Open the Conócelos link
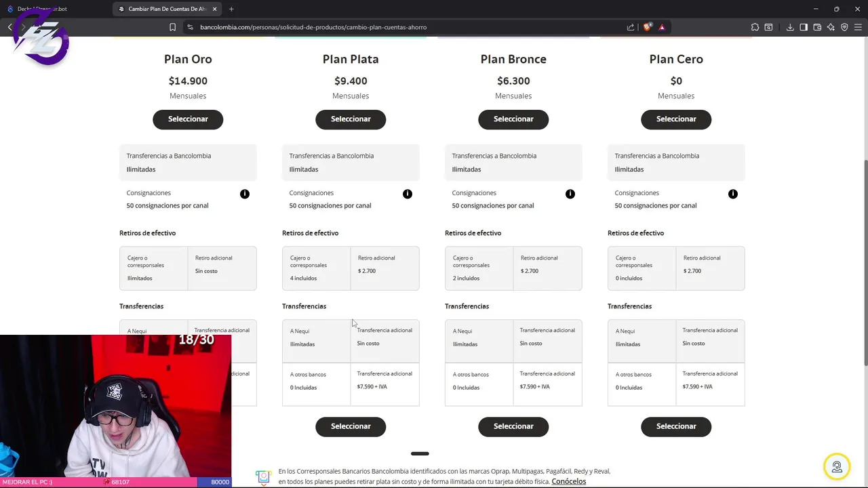This screenshot has width=868, height=488. (x=568, y=481)
